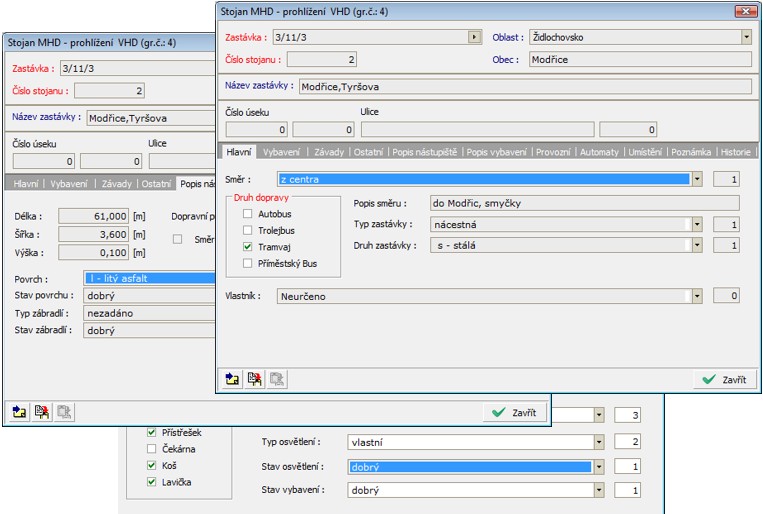This screenshot has height=514, width=763.
Task: Click the Popis směru text field
Action: coord(583,203)
